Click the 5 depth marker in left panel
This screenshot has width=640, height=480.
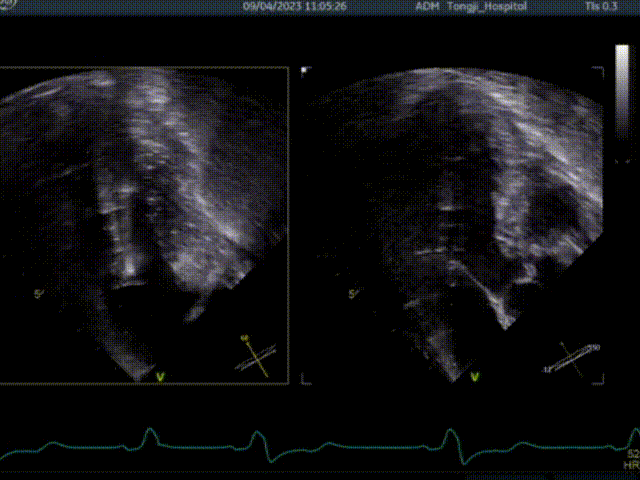click(x=38, y=294)
